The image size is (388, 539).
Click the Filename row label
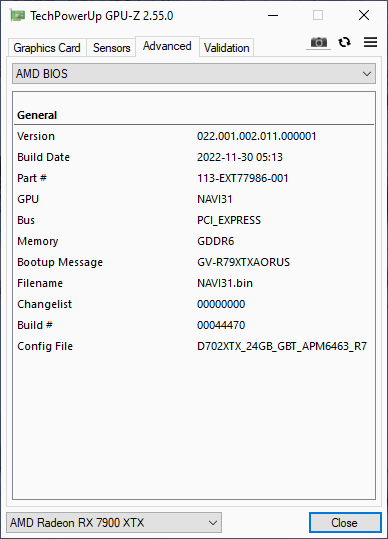40,283
